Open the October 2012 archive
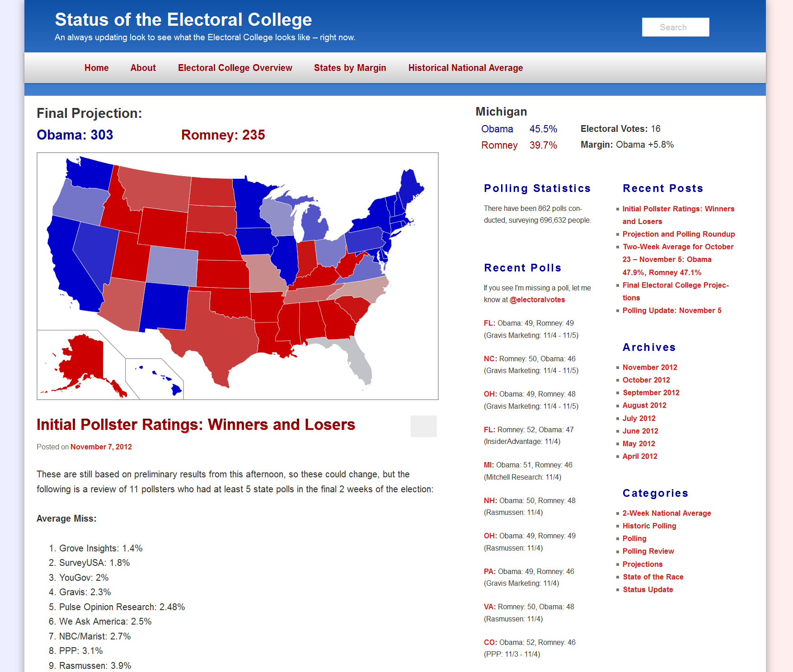This screenshot has width=793, height=672. pos(646,380)
